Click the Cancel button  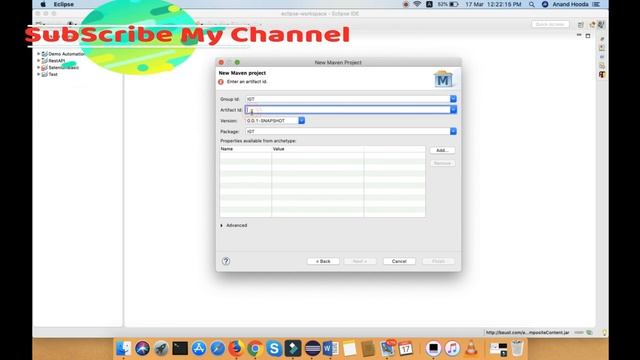[x=399, y=261]
